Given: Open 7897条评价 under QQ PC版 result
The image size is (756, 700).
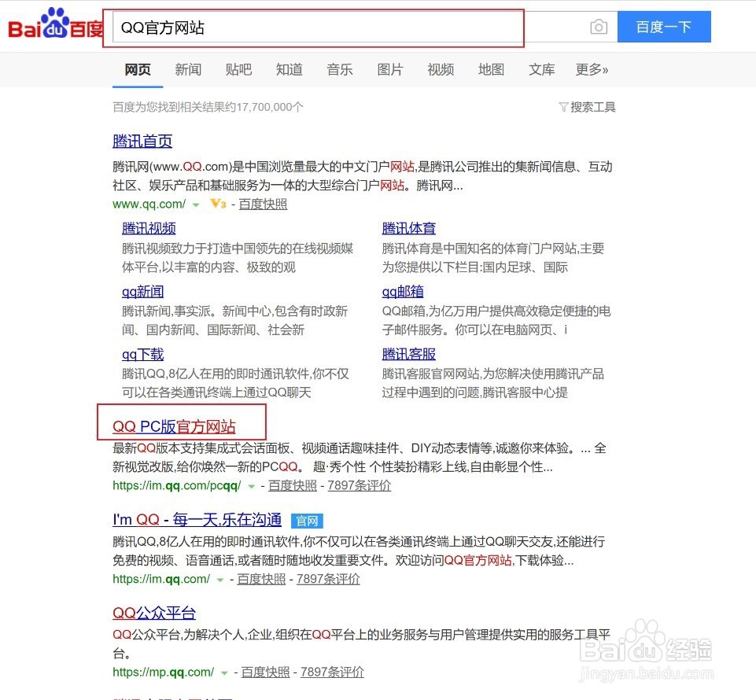Looking at the screenshot, I should [x=360, y=486].
